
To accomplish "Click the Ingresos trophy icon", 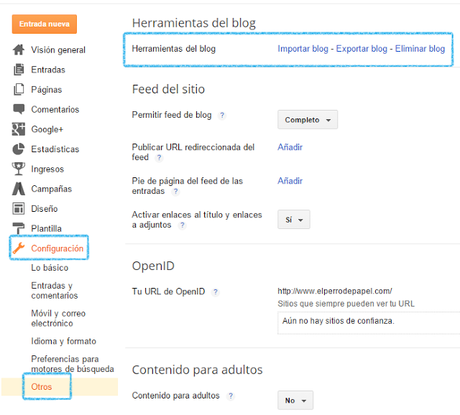I will (19, 169).
